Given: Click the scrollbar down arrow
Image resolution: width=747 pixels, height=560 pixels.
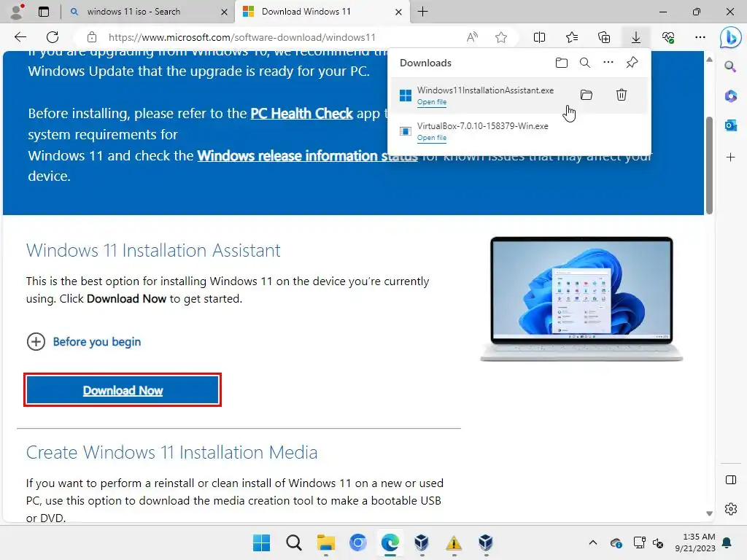Looking at the screenshot, I should (709, 513).
